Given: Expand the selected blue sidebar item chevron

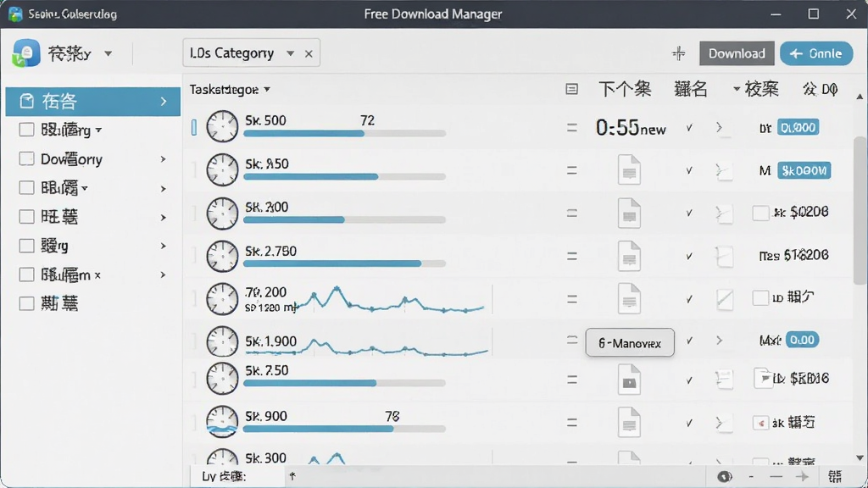Looking at the screenshot, I should point(164,102).
